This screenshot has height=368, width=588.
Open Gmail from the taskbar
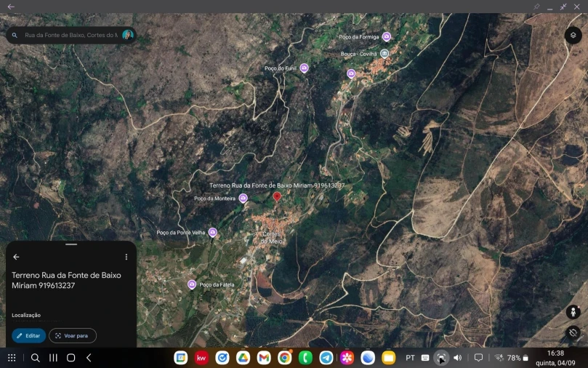pyautogui.click(x=264, y=358)
